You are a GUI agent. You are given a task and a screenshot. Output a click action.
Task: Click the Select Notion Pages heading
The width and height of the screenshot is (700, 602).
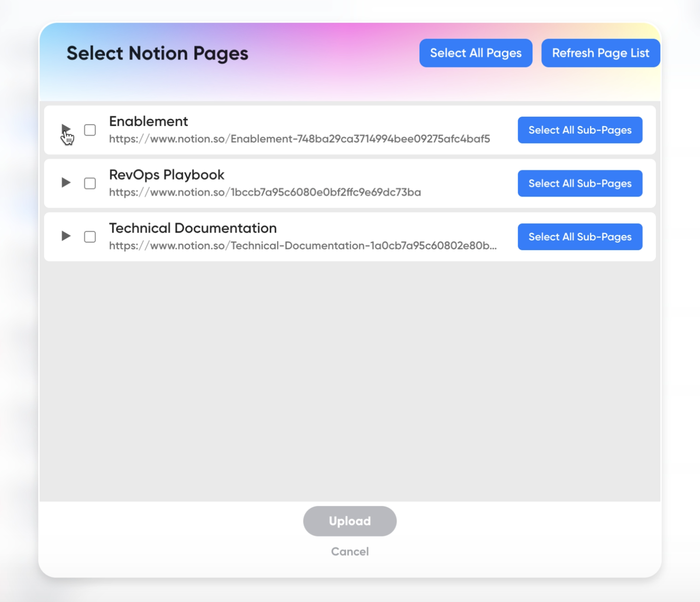click(x=157, y=53)
